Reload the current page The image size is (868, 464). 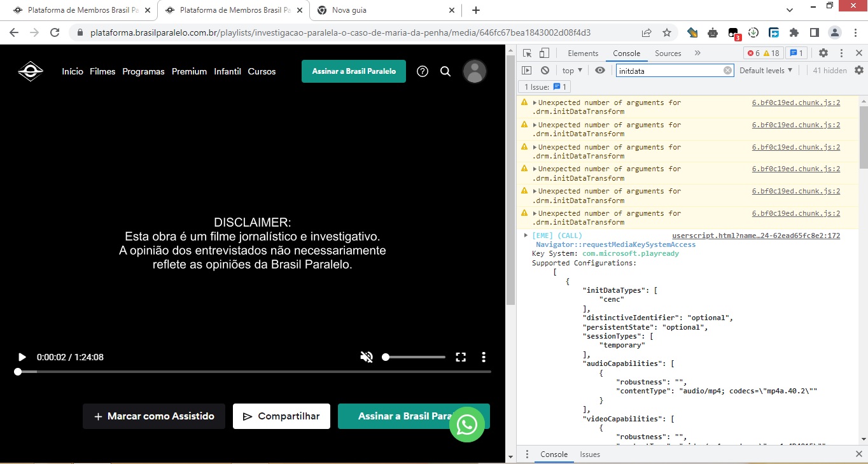tap(55, 32)
